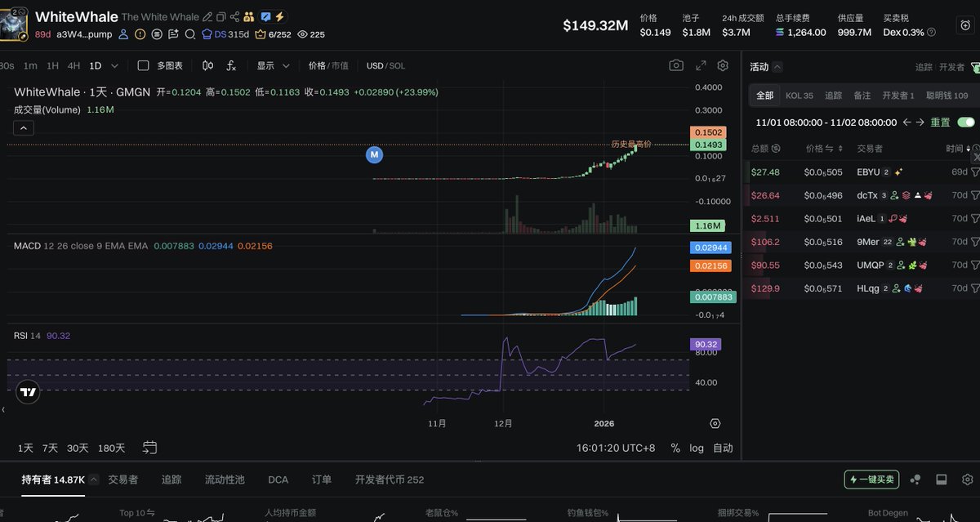Image resolution: width=980 pixels, height=522 pixels.
Task: Click the yellow lightning bolt icon
Action: [279, 17]
